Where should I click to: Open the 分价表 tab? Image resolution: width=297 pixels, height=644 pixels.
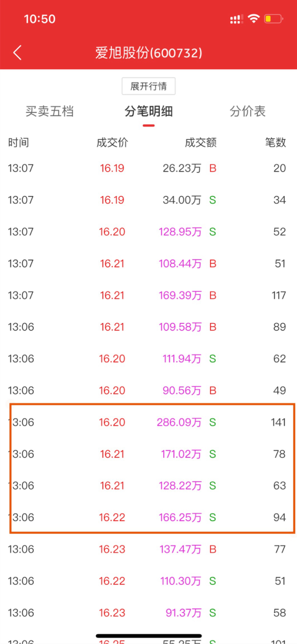pyautogui.click(x=247, y=111)
